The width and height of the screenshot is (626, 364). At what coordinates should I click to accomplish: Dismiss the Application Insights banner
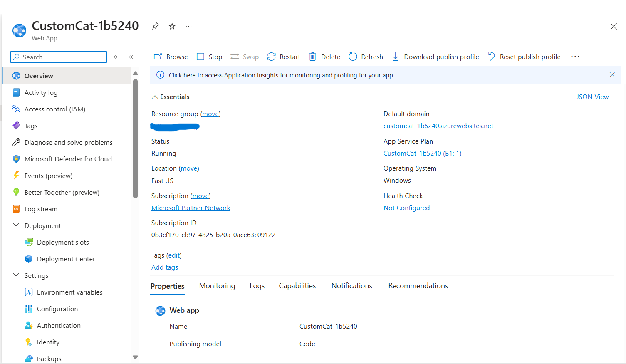[612, 75]
